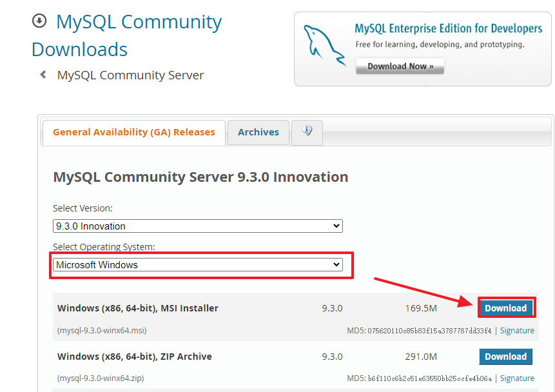Click the file name (mysql-9.3.0-winx64.zip)
This screenshot has height=392, width=555.
pyautogui.click(x=101, y=378)
